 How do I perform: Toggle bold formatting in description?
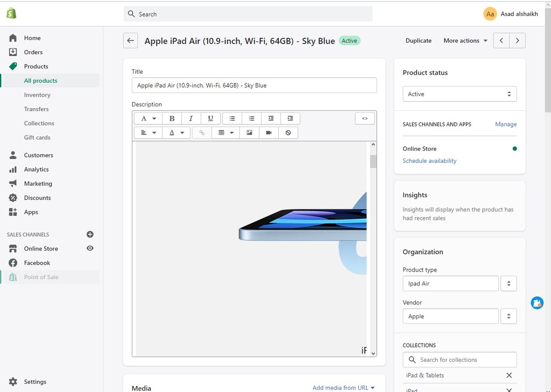[172, 118]
